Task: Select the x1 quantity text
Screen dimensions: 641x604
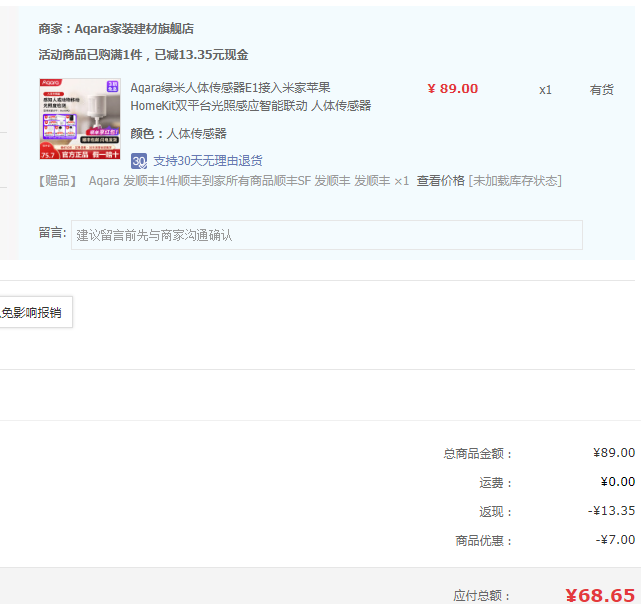Action: (545, 90)
